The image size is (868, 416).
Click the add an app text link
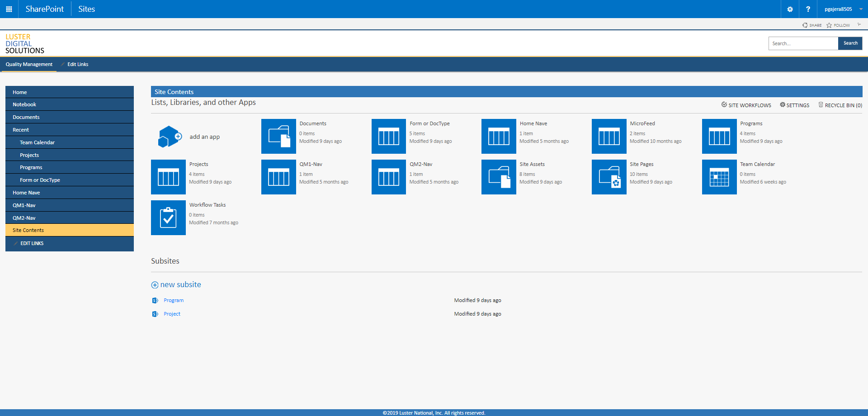pyautogui.click(x=205, y=137)
